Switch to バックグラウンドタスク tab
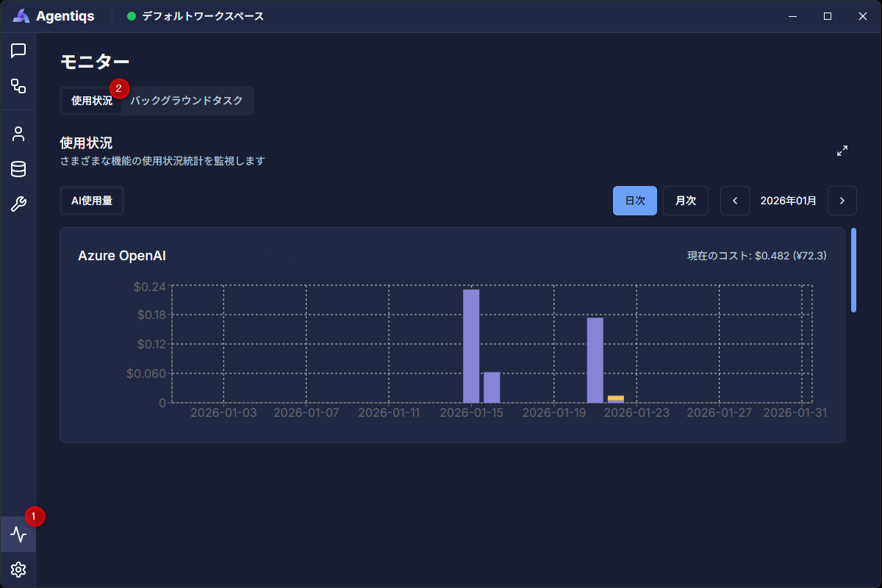This screenshot has height=588, width=882. [187, 101]
